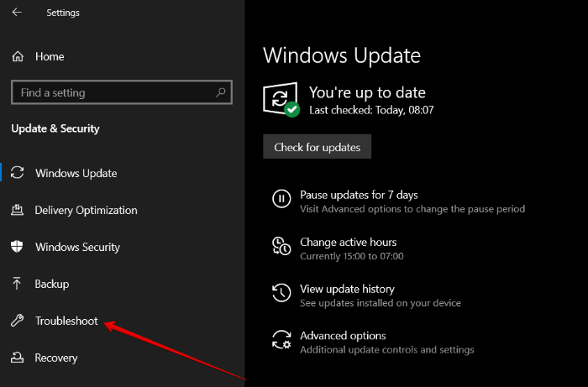Click the Backup upload arrow icon

17,284
